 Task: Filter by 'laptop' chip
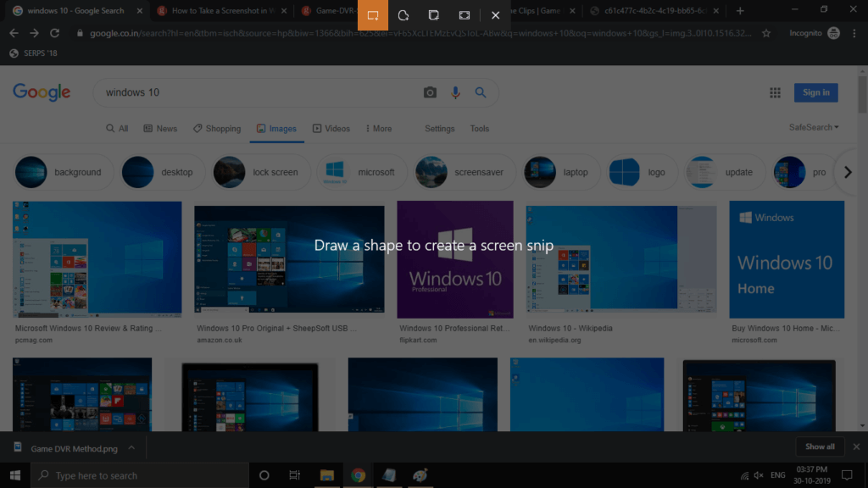pyautogui.click(x=561, y=172)
